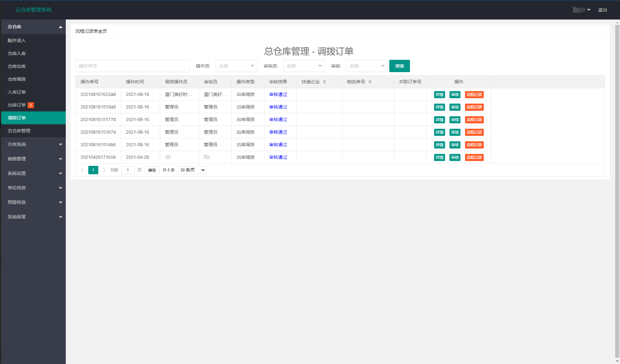Open 配件录入 in the sidebar
The image size is (620, 364).
33,41
